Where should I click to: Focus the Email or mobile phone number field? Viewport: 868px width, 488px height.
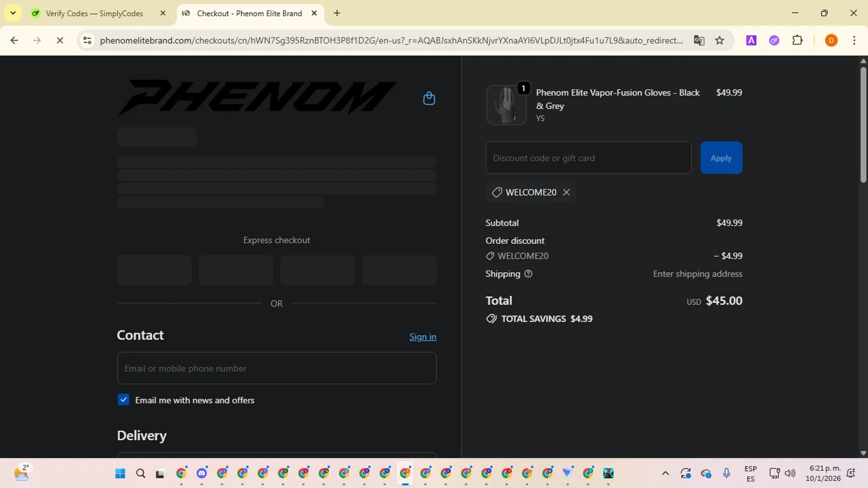coord(277,368)
